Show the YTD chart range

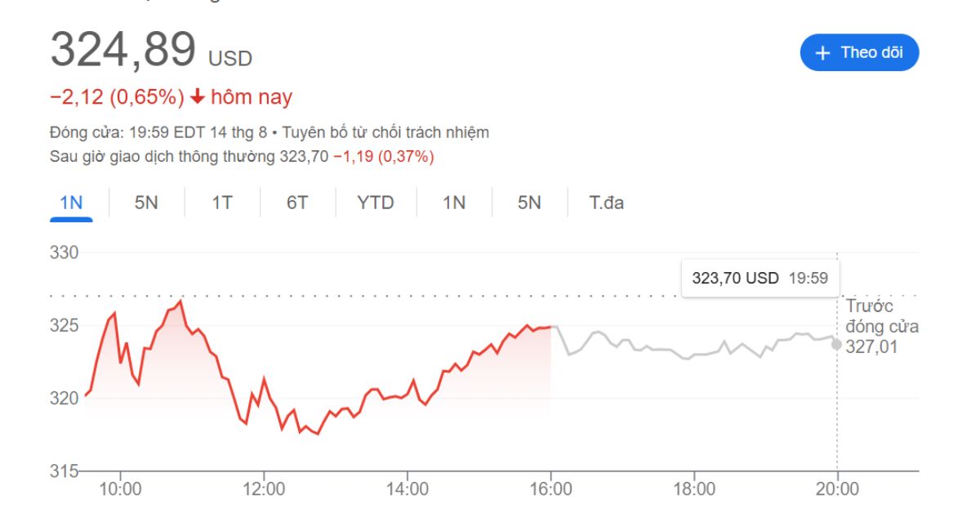[376, 203]
